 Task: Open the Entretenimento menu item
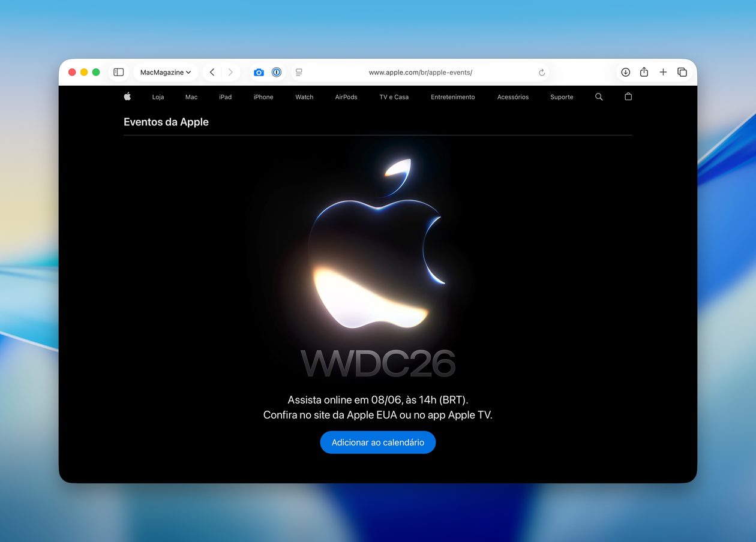coord(453,97)
